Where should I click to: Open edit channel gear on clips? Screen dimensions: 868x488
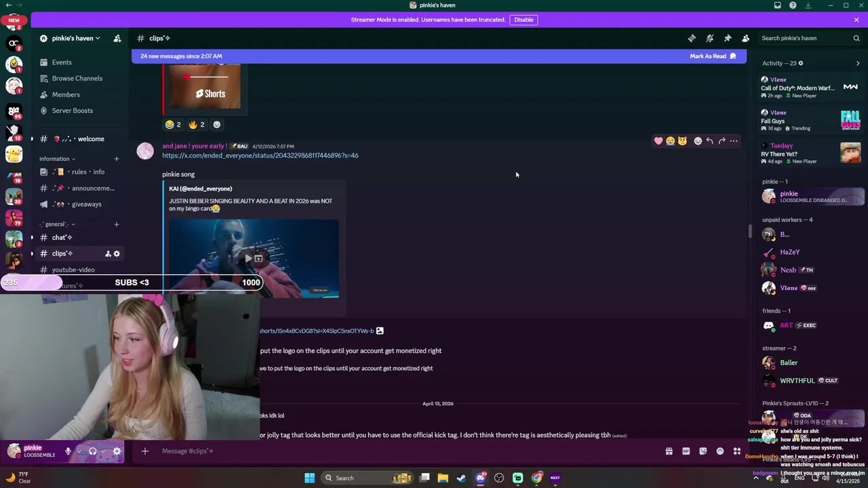tap(117, 253)
